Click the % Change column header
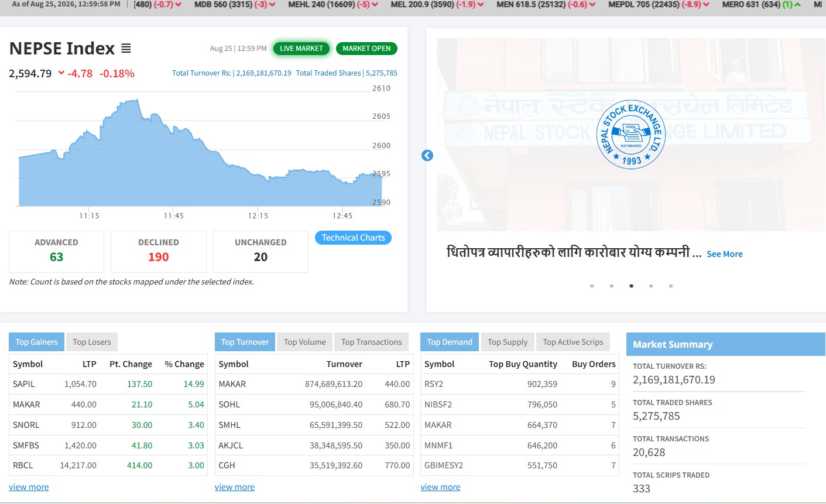The width and height of the screenshot is (826, 504). click(184, 364)
